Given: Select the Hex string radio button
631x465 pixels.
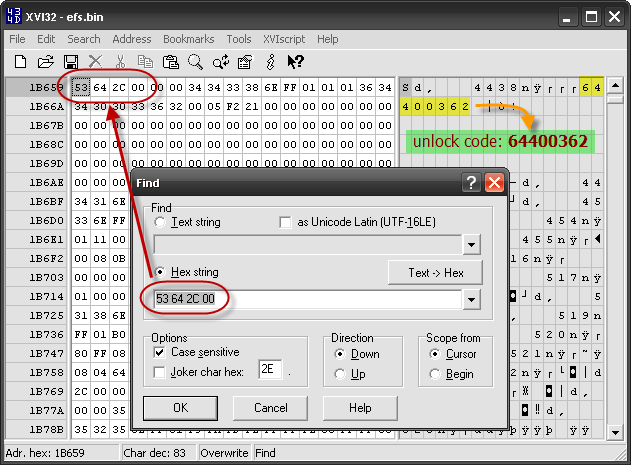Looking at the screenshot, I should [x=160, y=272].
